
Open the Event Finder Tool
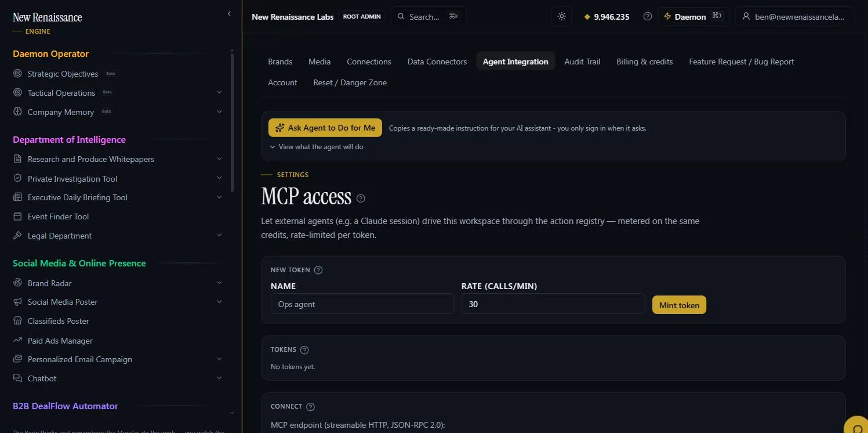(59, 217)
